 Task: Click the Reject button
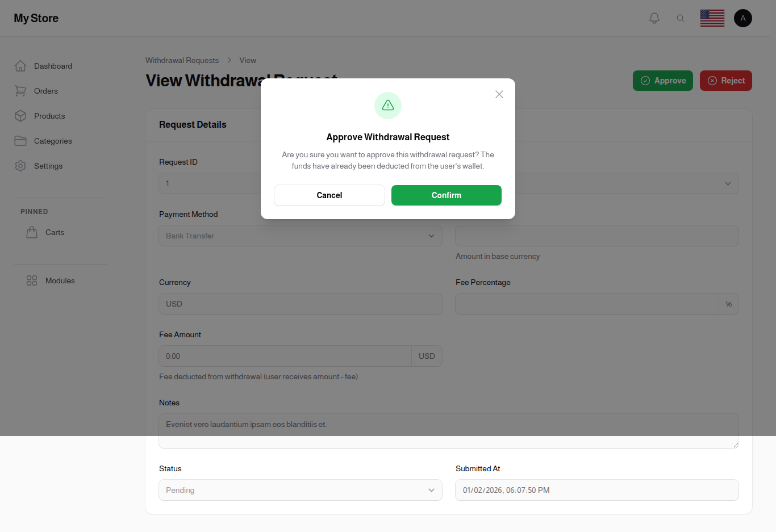pyautogui.click(x=725, y=81)
